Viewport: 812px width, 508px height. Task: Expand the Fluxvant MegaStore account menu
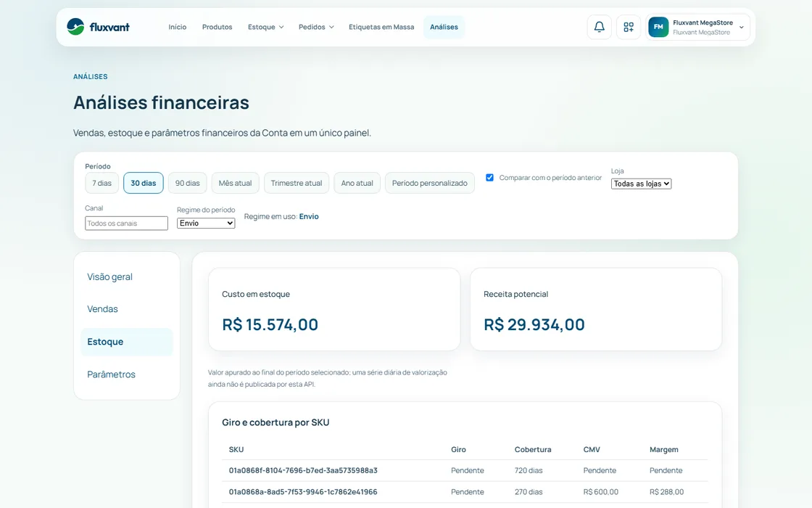(698, 27)
